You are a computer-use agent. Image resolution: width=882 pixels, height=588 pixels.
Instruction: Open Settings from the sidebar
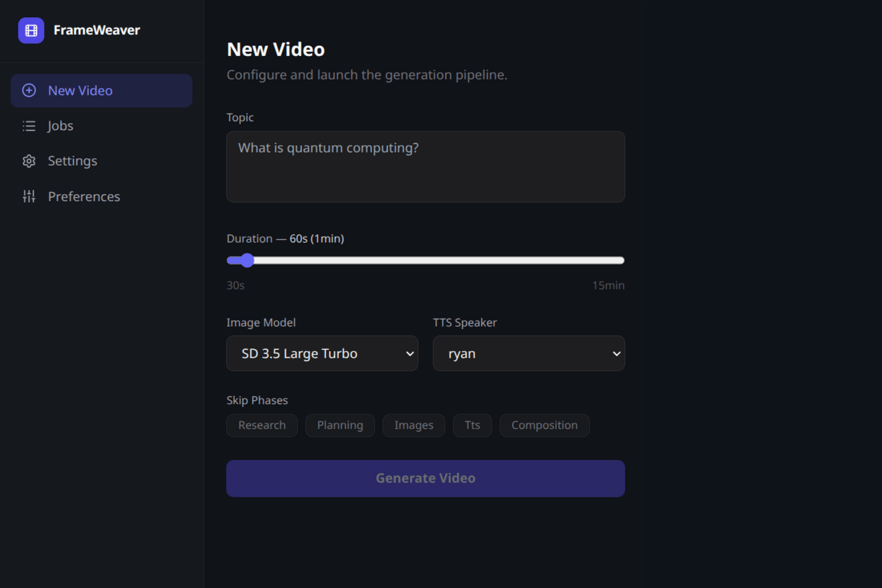[101, 161]
